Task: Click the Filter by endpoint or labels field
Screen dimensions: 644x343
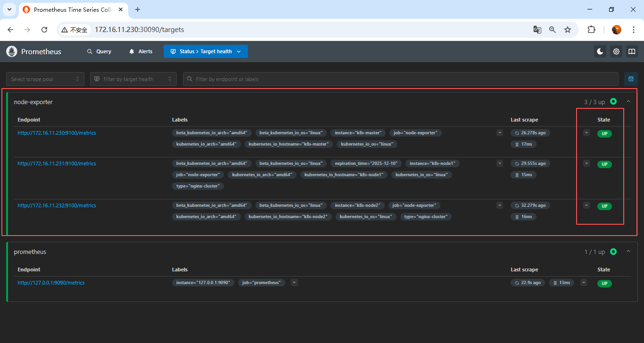Action: pos(401,79)
